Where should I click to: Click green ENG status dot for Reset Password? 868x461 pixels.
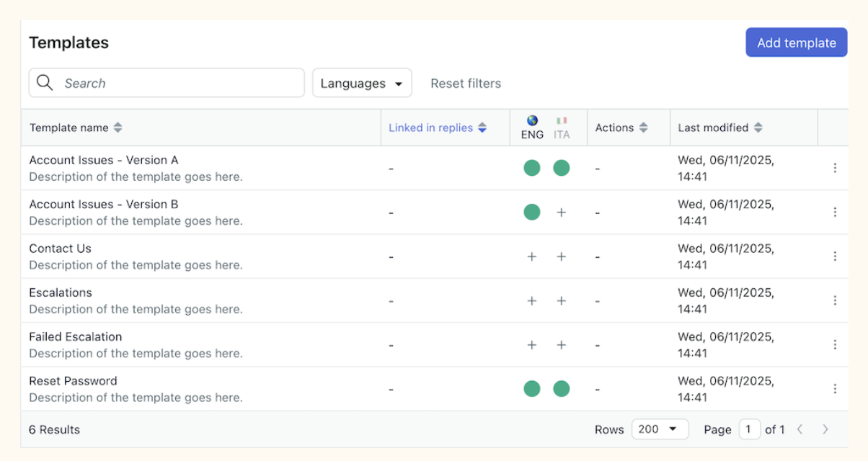(x=532, y=389)
